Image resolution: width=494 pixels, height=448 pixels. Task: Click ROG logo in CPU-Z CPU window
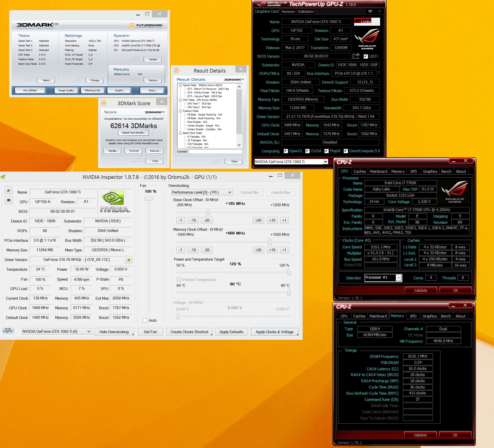tap(454, 192)
